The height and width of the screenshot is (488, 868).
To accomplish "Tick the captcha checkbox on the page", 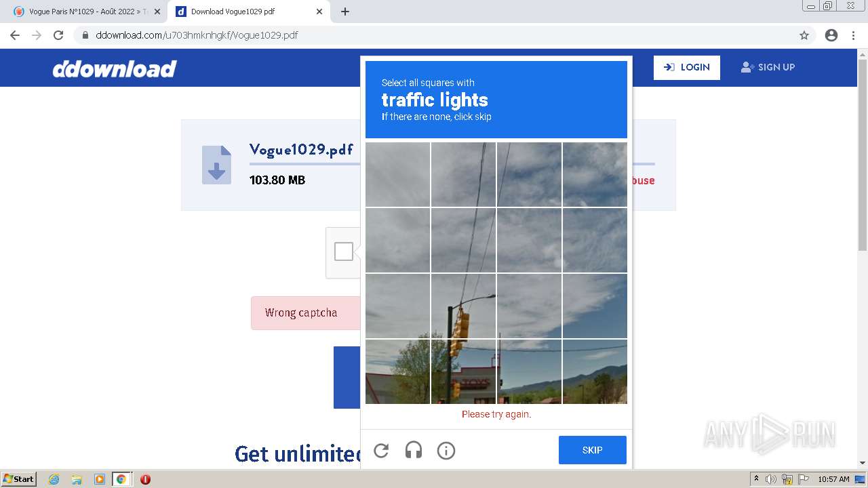I will 344,251.
